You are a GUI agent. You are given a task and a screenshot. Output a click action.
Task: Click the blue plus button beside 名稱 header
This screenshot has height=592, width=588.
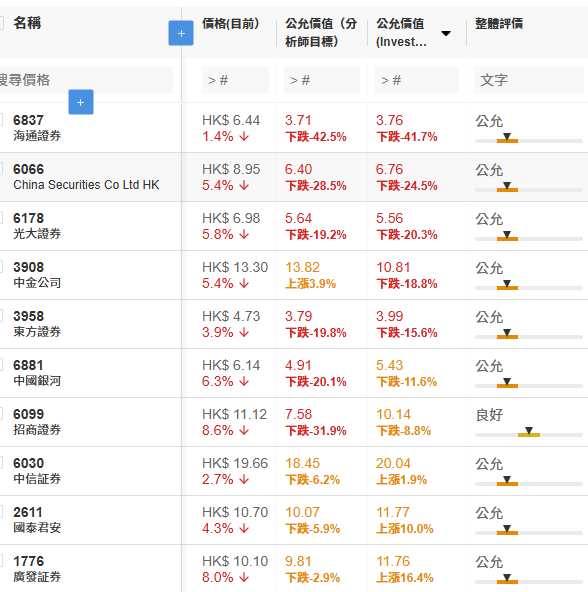(x=181, y=33)
